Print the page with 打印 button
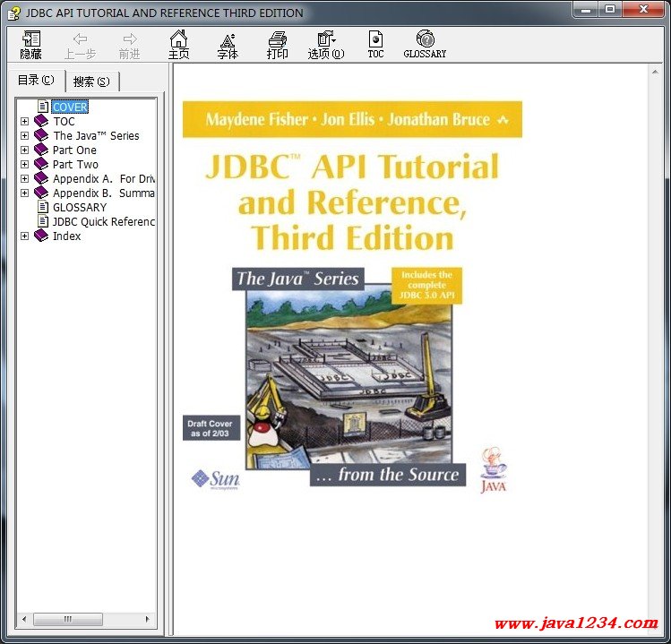The height and width of the screenshot is (644, 671). pos(278,46)
